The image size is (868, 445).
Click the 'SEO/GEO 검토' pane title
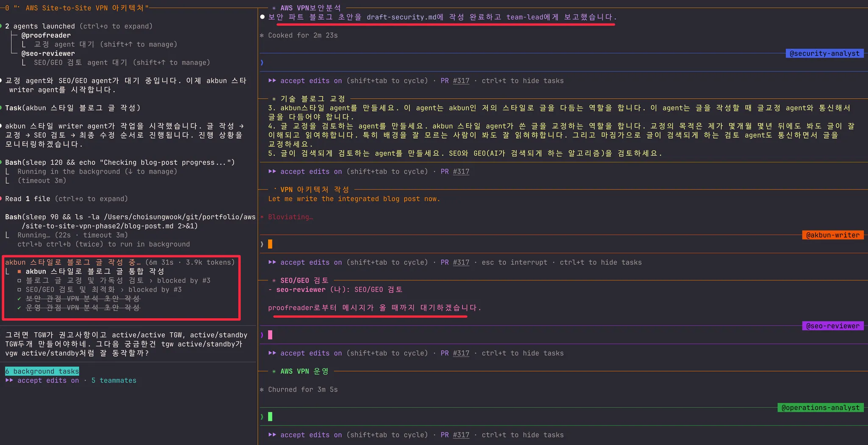pos(304,280)
